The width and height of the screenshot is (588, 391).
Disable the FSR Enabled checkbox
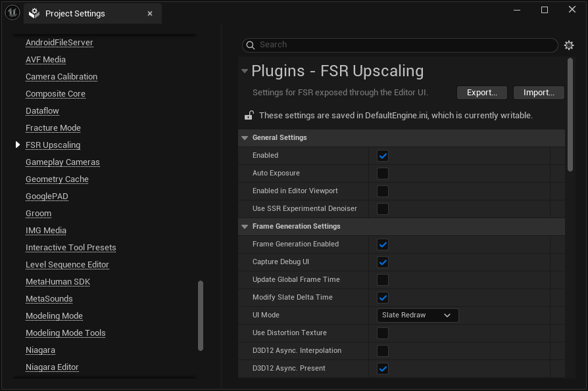(383, 156)
